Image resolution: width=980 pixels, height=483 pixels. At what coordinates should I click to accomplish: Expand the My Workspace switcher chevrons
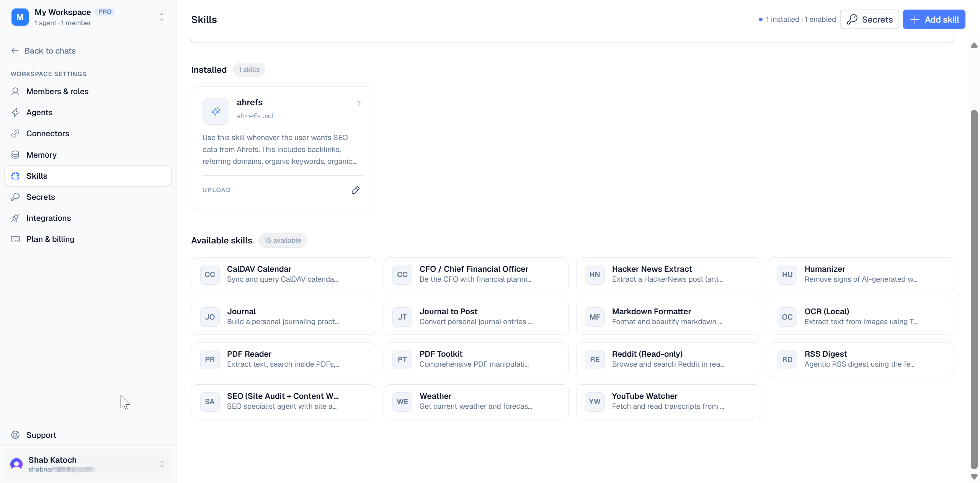pos(162,17)
